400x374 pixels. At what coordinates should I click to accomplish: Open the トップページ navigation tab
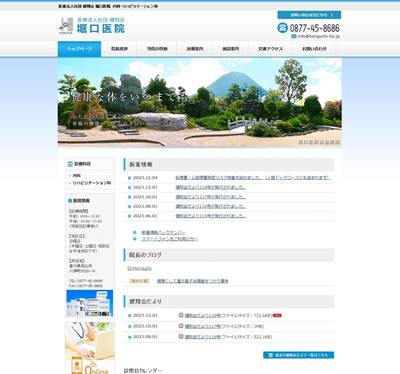pyautogui.click(x=79, y=49)
